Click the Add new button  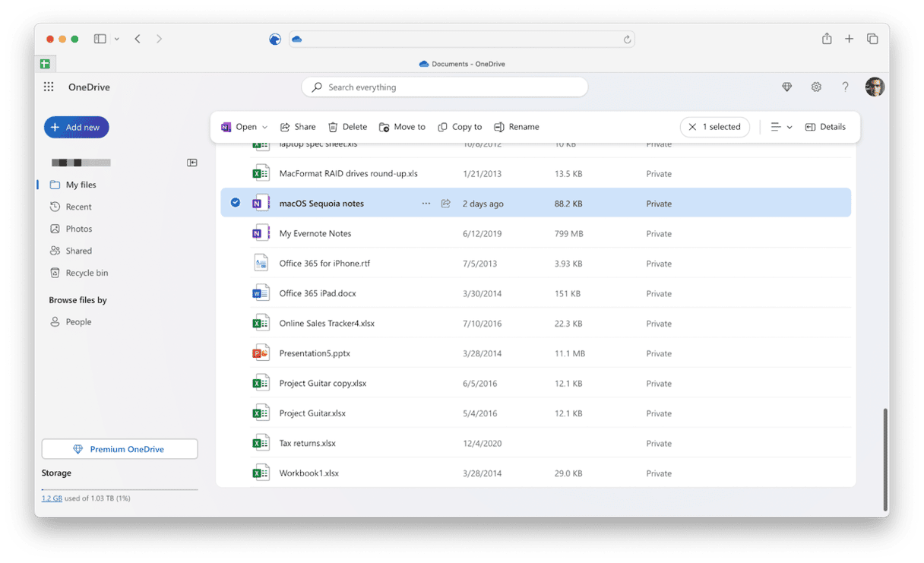(x=76, y=127)
